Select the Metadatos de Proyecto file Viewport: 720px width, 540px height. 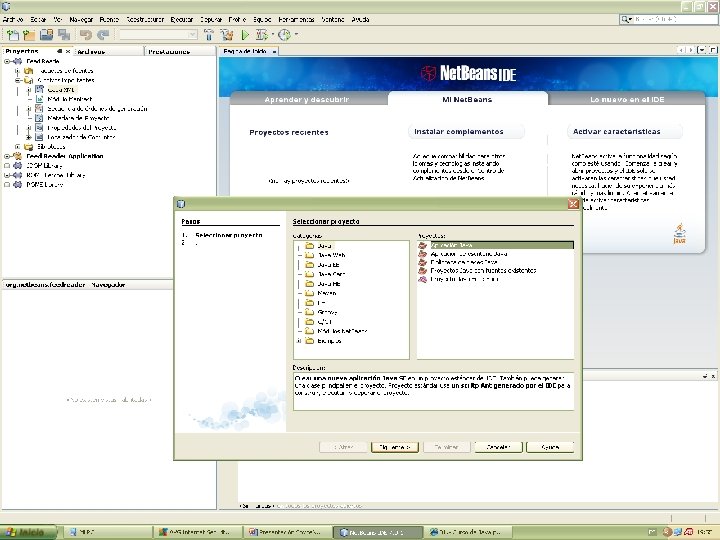pos(78,118)
